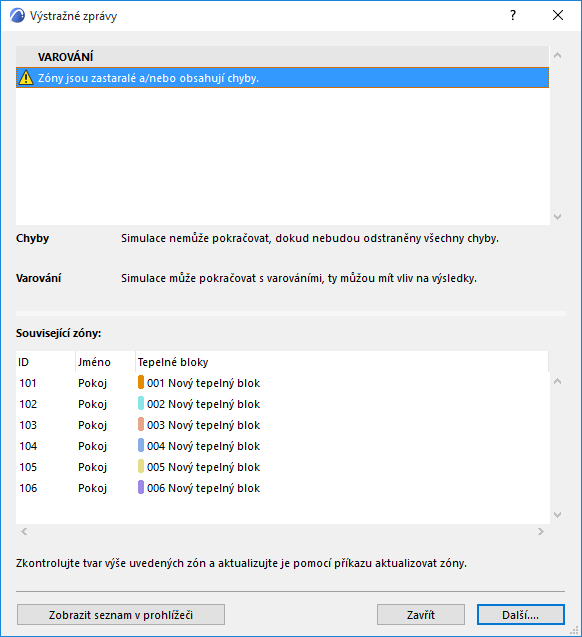Click the Zavřít button
Screen dimensions: 582x637
click(421, 615)
